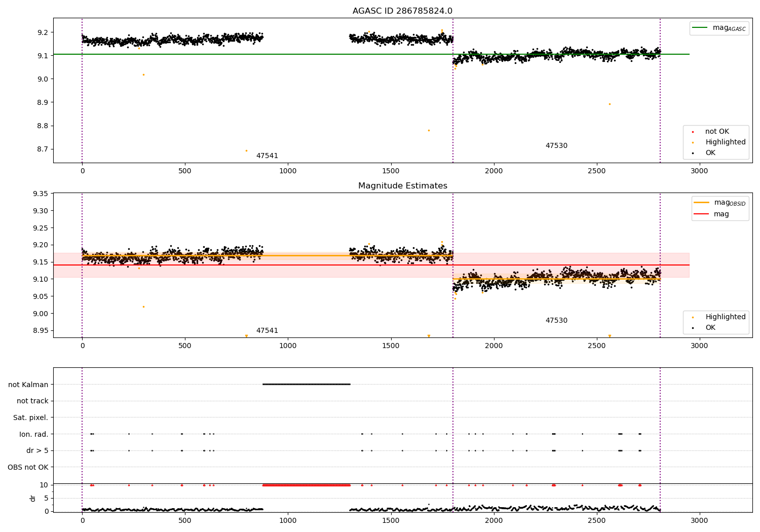760x532 pixels.
Task: Click the y-axis tick '8.95' on Magnitude Estimates
Action: [41, 331]
